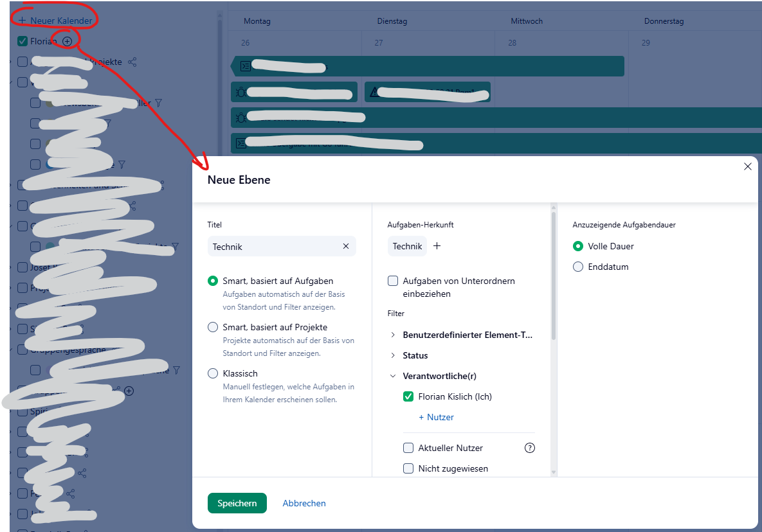This screenshot has width=762, height=532.
Task: Tick the Gruppengespräche calendar checkbox
Action: (x=23, y=350)
